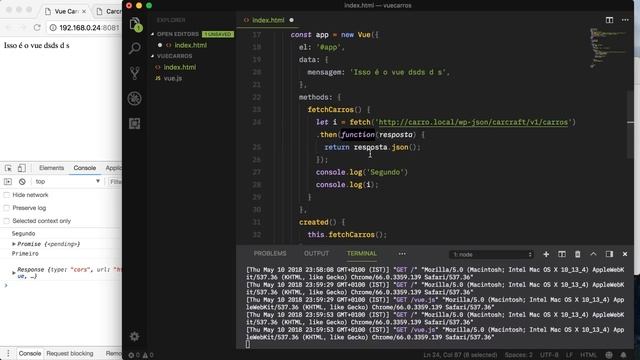
Task: Close the Vue Carros browser tab
Action: [x=84, y=11]
